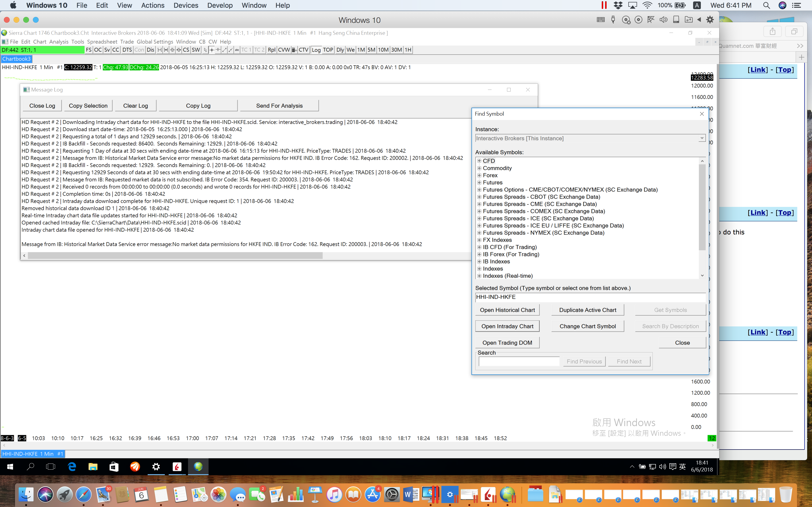This screenshot has width=812, height=507.
Task: Expand the Futures symbol category
Action: [479, 183]
